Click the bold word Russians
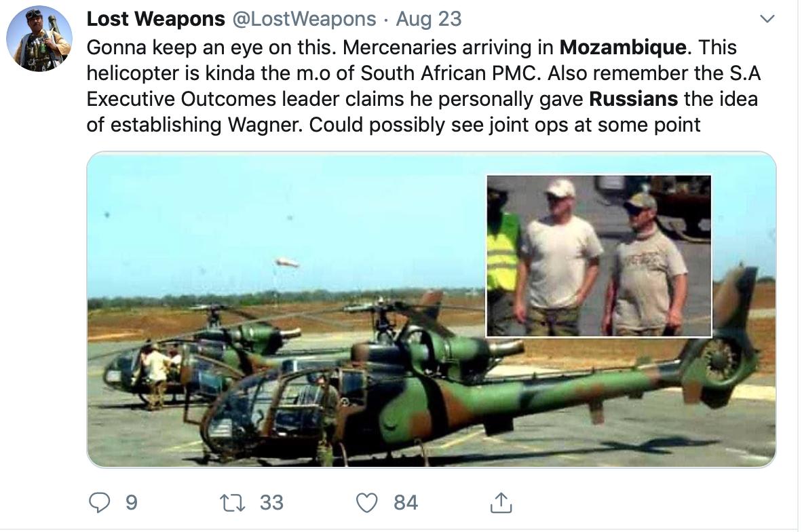 tap(633, 100)
